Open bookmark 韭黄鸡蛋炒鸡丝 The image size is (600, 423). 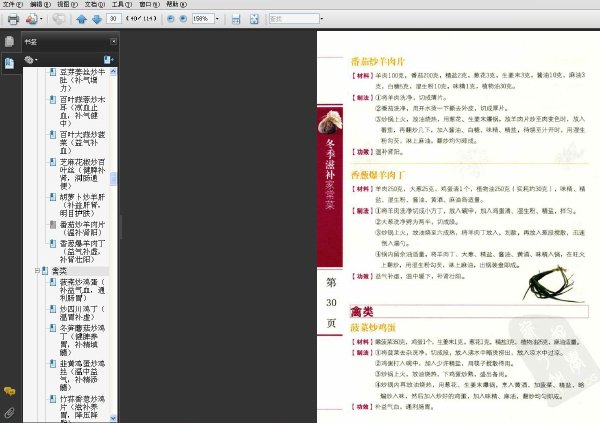point(82,375)
